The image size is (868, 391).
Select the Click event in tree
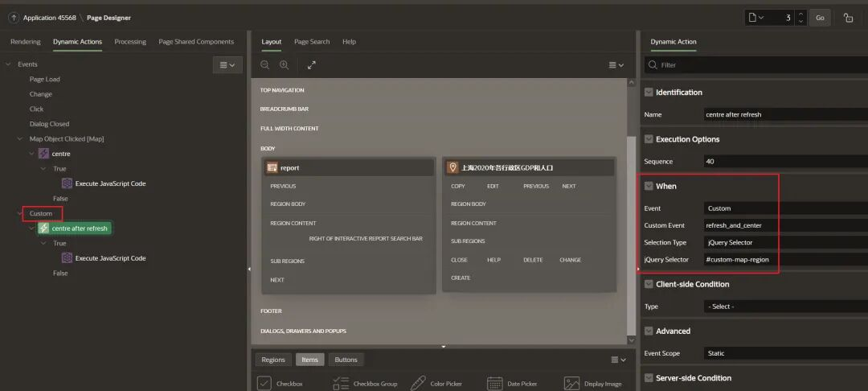36,109
